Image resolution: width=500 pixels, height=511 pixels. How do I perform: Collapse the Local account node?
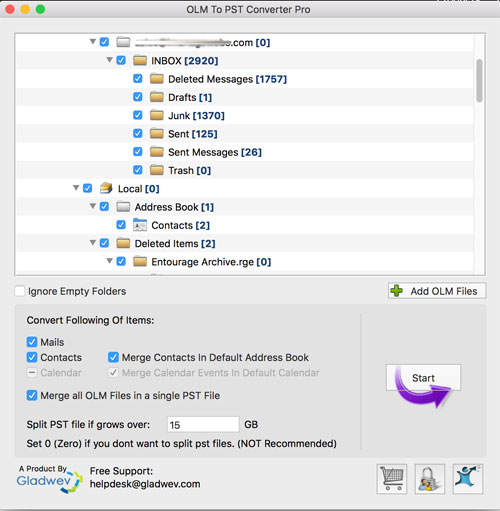(x=76, y=188)
